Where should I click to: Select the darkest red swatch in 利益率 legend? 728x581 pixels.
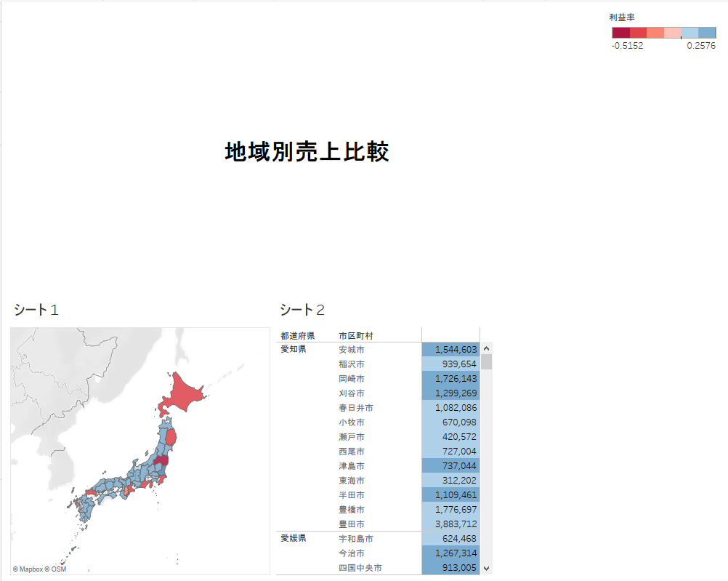tap(620, 33)
